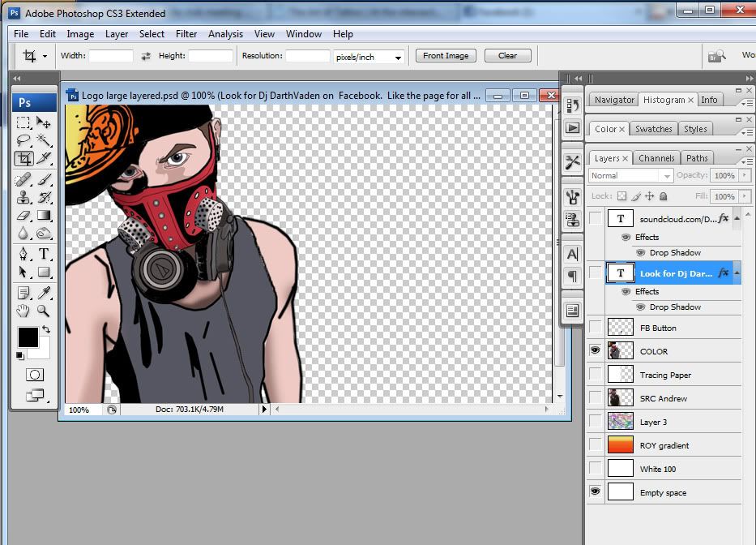
Task: Select the Magic Wand tool
Action: pos(44,140)
